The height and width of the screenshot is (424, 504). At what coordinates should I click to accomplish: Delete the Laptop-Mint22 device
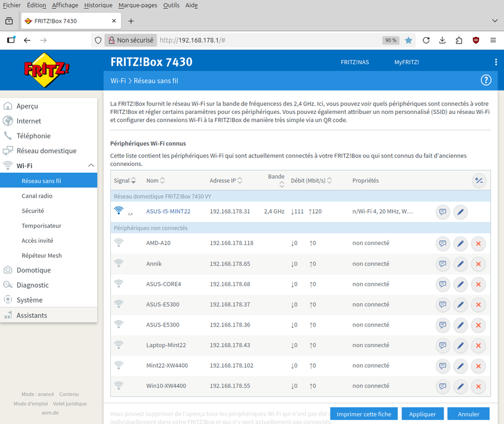click(x=479, y=346)
